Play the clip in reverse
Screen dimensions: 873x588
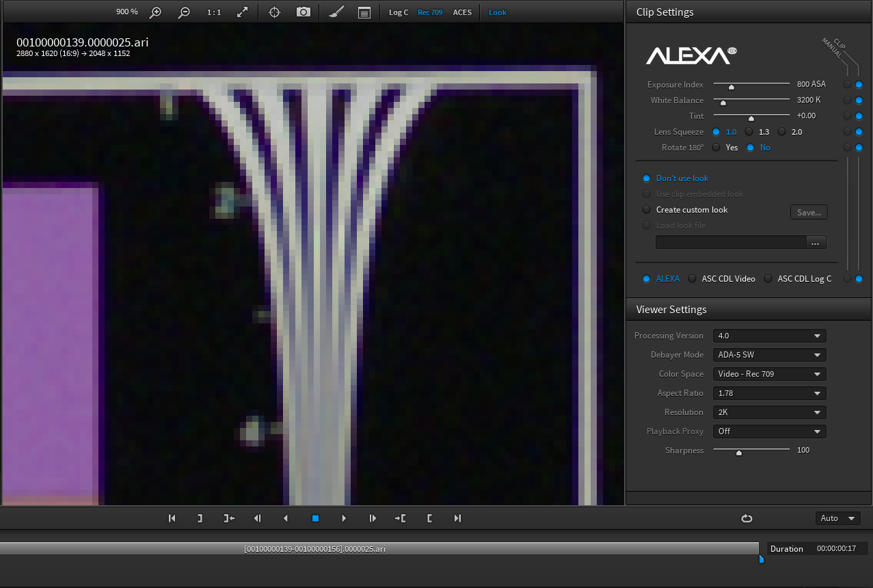(286, 518)
